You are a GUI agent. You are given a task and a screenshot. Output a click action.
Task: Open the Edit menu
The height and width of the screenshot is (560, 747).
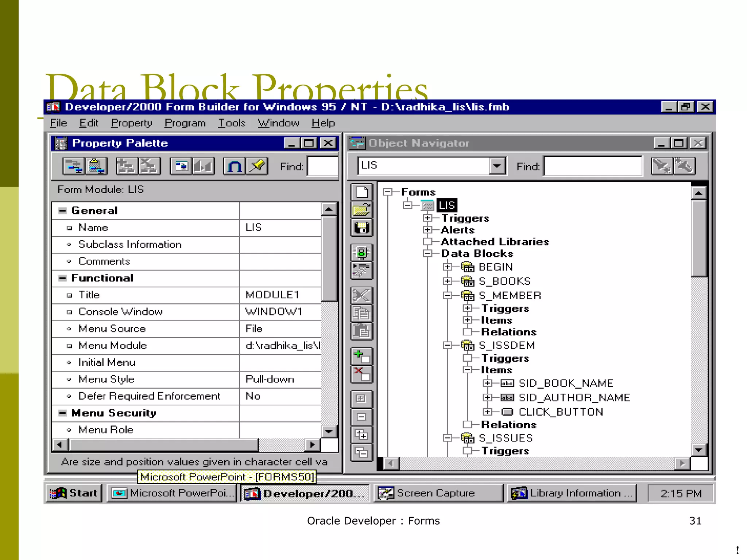(x=89, y=123)
